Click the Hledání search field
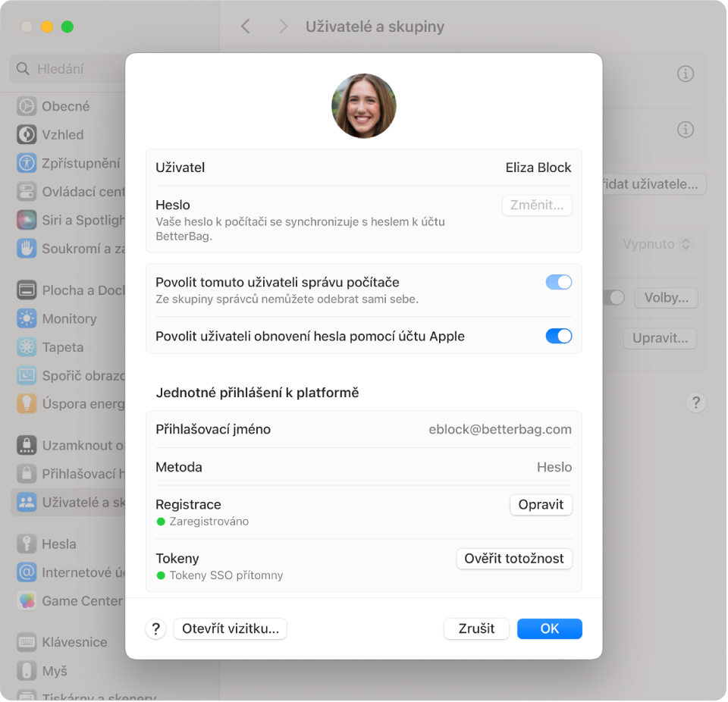Viewport: 728px width, 702px height. click(x=67, y=69)
